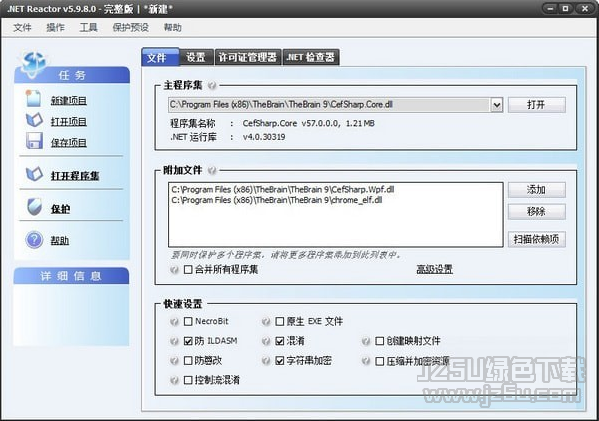Click the 扫描依赖项 button
Viewport: 599px width, 421px height.
(537, 240)
